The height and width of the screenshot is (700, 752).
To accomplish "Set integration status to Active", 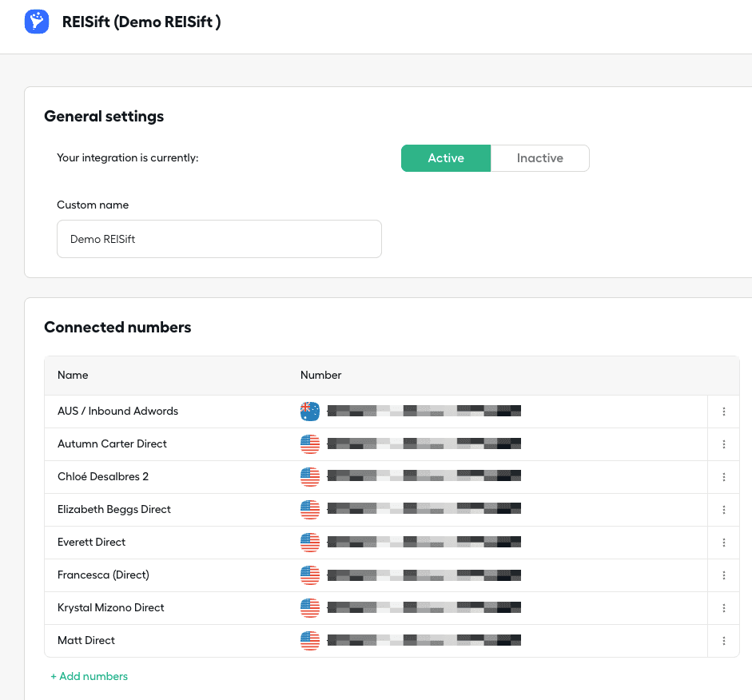I will coord(445,158).
